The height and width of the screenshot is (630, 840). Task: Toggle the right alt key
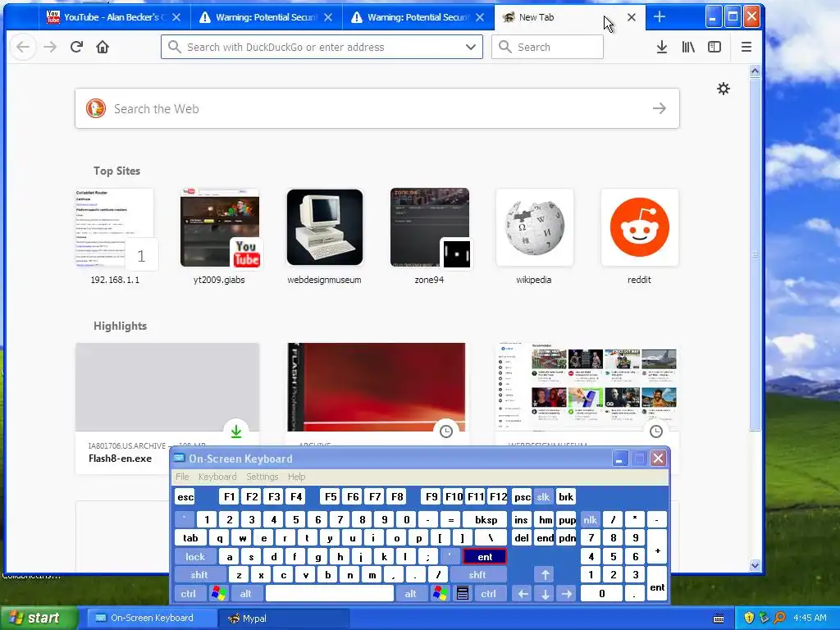pos(411,594)
